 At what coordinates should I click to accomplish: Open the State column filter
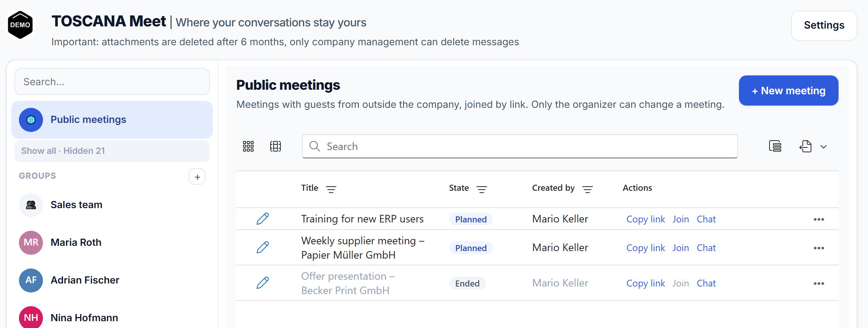[482, 189]
